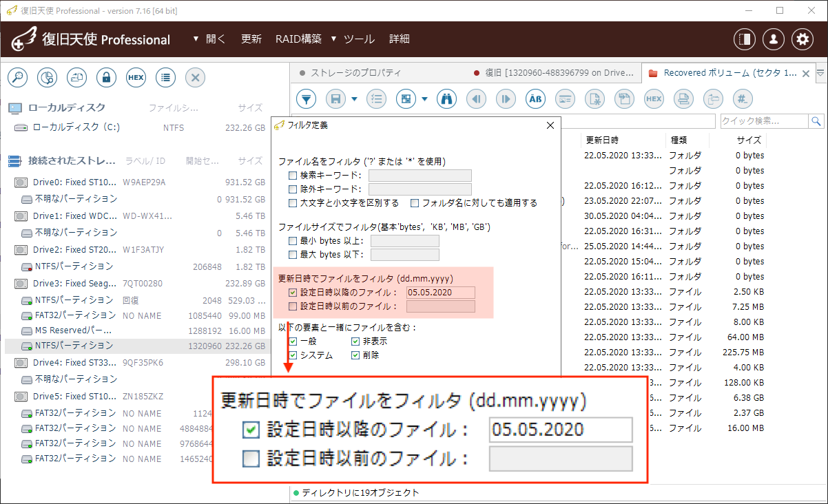The height and width of the screenshot is (504, 828).
Task: Sort by the 更新日時 column header
Action: [602, 140]
